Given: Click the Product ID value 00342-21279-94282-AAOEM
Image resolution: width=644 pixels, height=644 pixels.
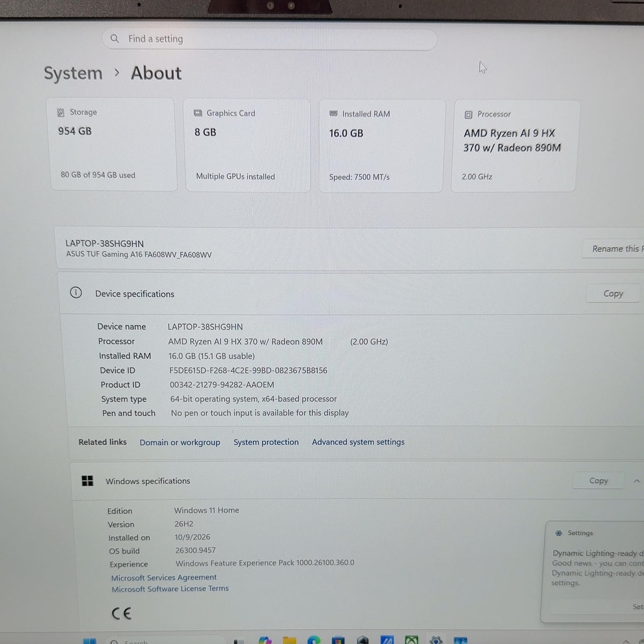Looking at the screenshot, I should pos(222,385).
